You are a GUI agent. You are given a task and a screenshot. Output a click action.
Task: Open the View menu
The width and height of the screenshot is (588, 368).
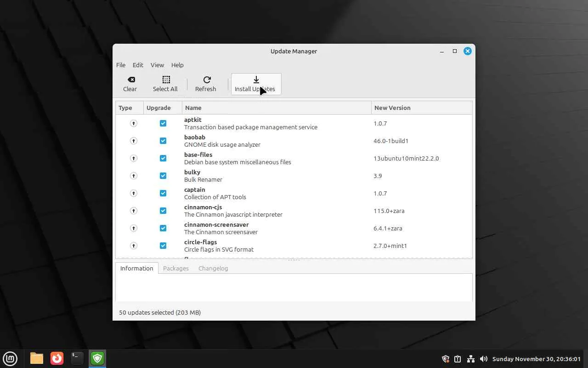click(157, 65)
